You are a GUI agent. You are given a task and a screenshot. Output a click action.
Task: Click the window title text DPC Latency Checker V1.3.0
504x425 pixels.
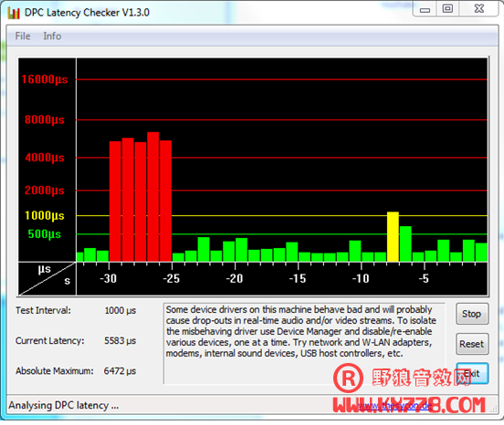87,13
